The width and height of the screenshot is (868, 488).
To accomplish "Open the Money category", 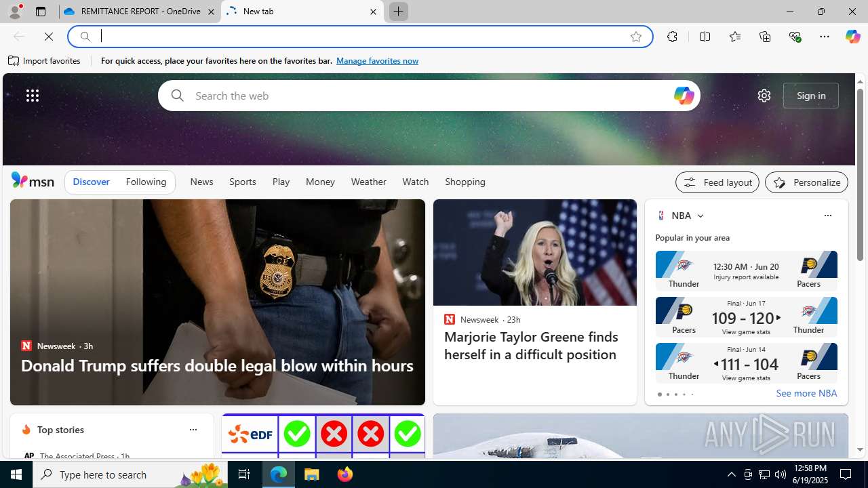I will tap(320, 182).
